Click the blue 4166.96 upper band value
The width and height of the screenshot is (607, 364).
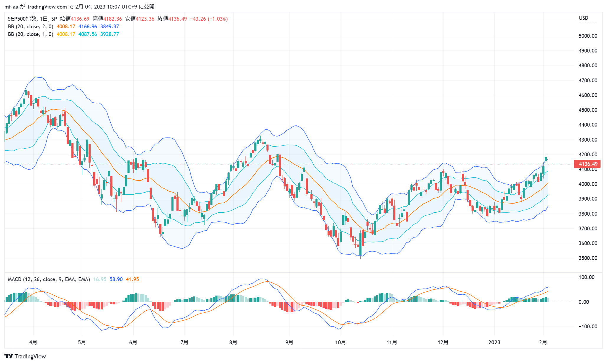point(88,27)
